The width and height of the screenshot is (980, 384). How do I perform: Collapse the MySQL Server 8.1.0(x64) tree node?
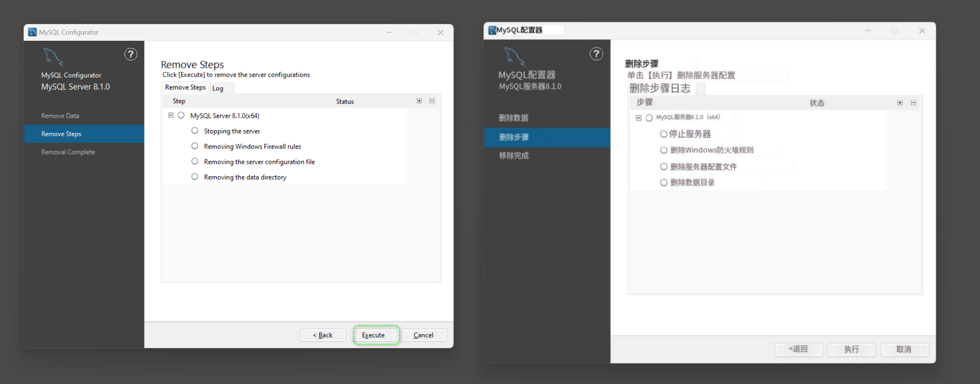(x=171, y=115)
